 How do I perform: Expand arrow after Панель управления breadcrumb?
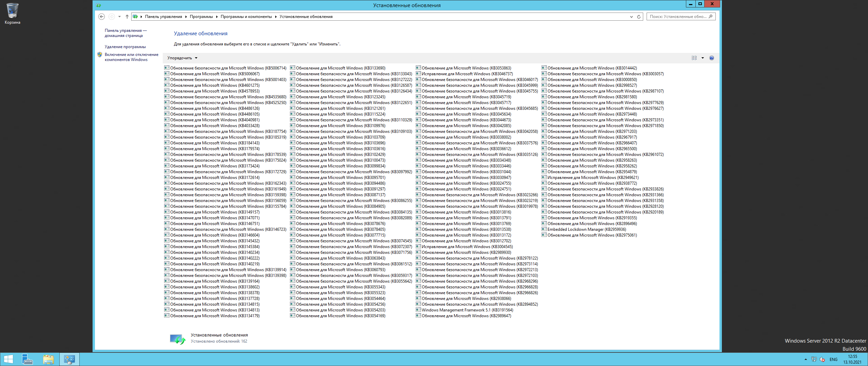(x=186, y=17)
